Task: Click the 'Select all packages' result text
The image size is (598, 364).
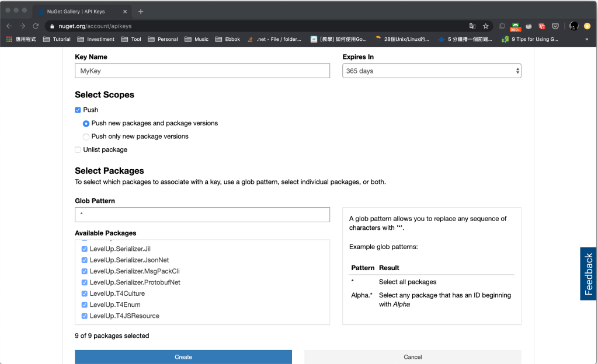Action: click(x=408, y=282)
